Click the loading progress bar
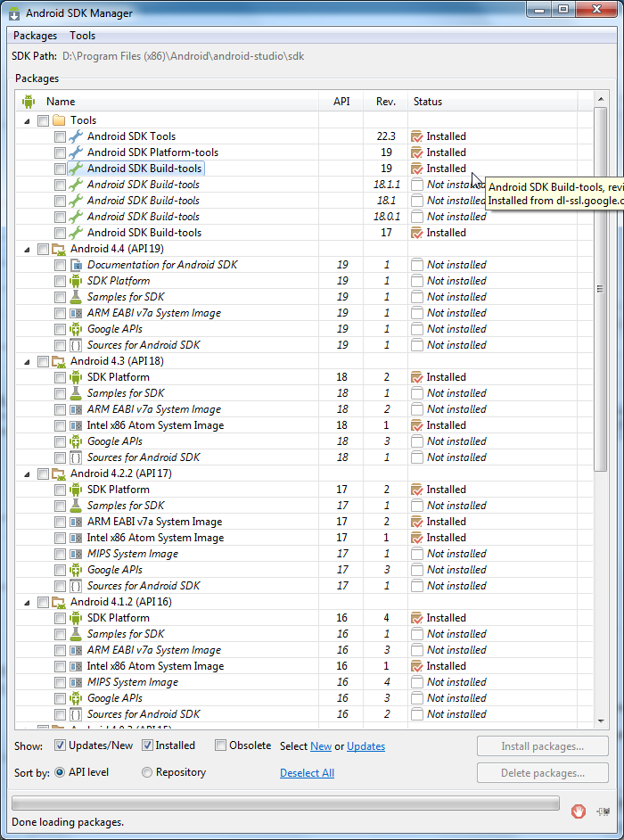This screenshot has height=840, width=624. pos(285,803)
